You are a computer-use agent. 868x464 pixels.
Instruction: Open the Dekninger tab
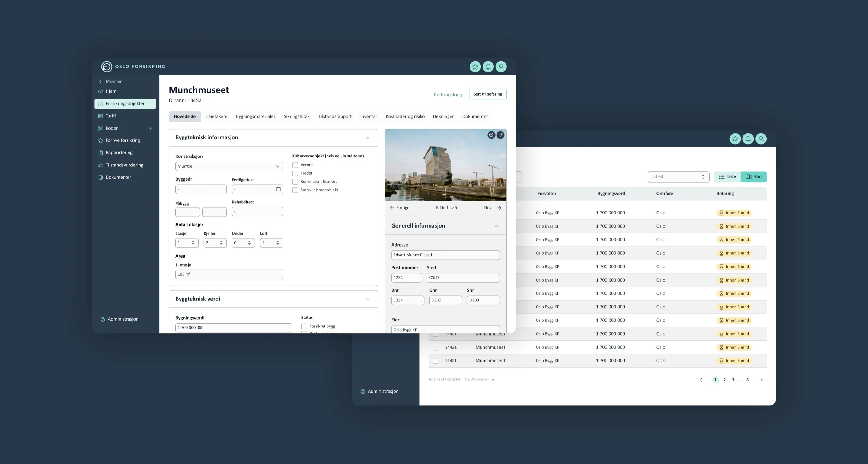point(443,117)
